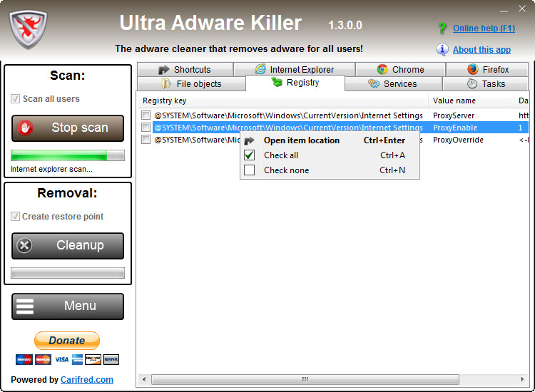The width and height of the screenshot is (535, 392).
Task: Click the Registry key column header
Action: [x=283, y=100]
